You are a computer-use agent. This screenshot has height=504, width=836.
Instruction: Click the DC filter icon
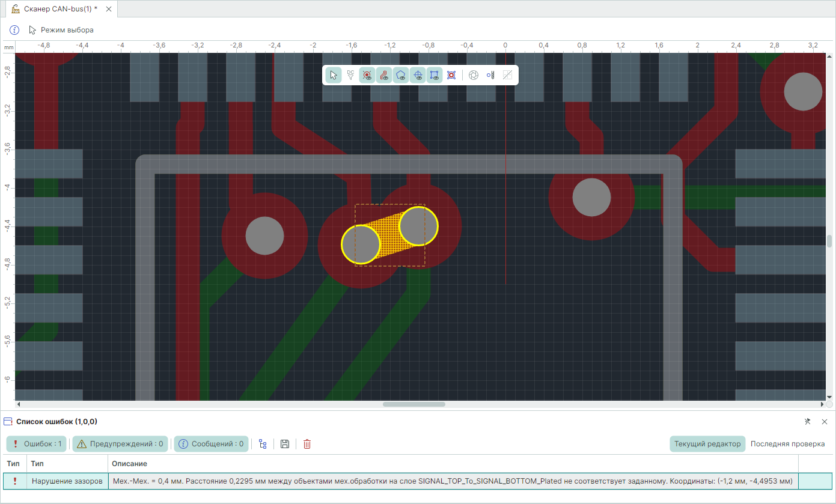click(350, 75)
